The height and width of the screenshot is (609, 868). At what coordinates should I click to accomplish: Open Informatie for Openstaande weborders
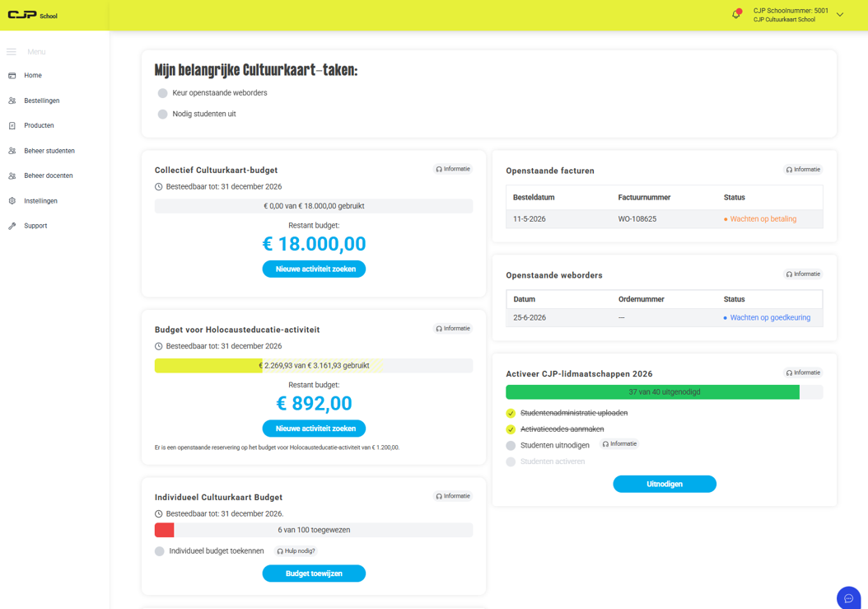[803, 274]
